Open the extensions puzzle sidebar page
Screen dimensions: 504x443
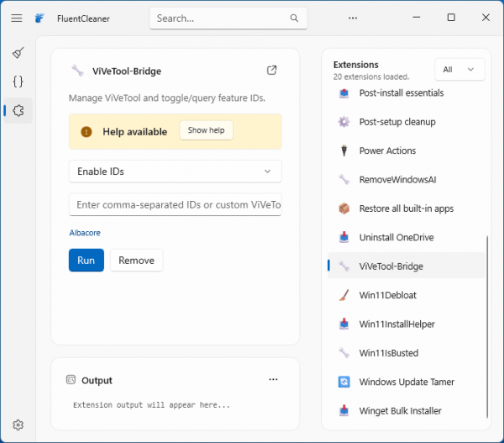click(18, 110)
